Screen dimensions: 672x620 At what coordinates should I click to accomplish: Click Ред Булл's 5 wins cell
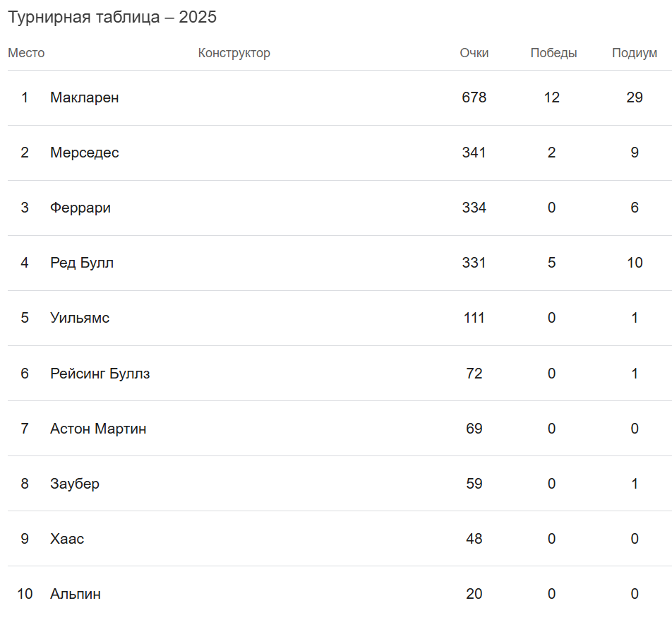[551, 263]
